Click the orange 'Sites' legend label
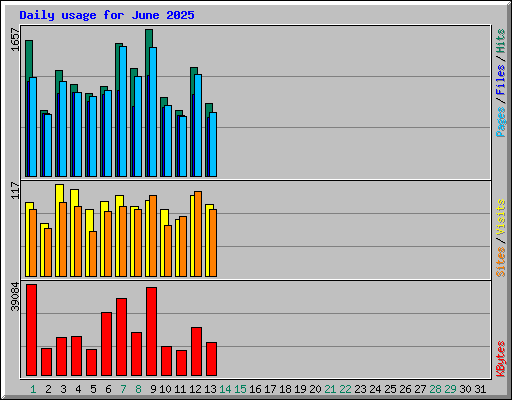 pyautogui.click(x=500, y=262)
